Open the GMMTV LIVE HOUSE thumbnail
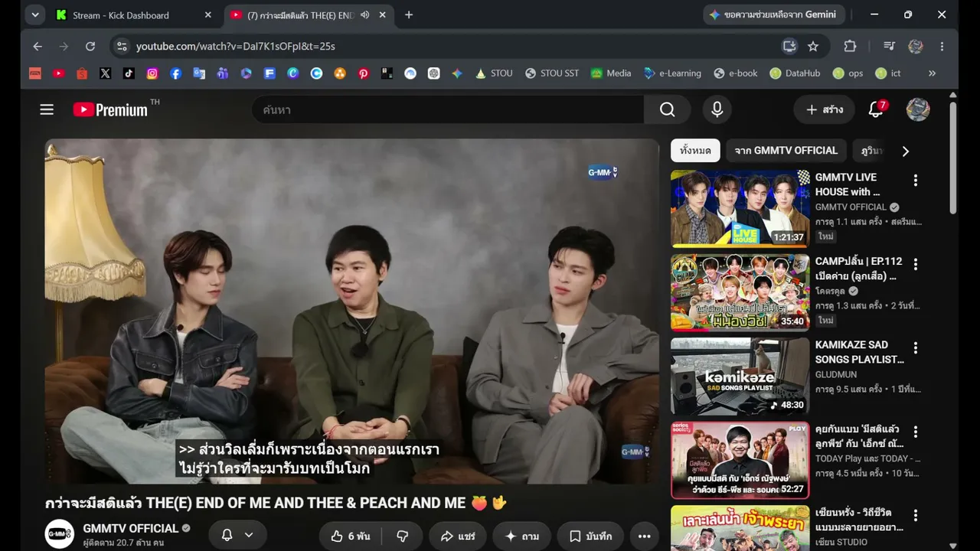The image size is (980, 551). tap(740, 208)
